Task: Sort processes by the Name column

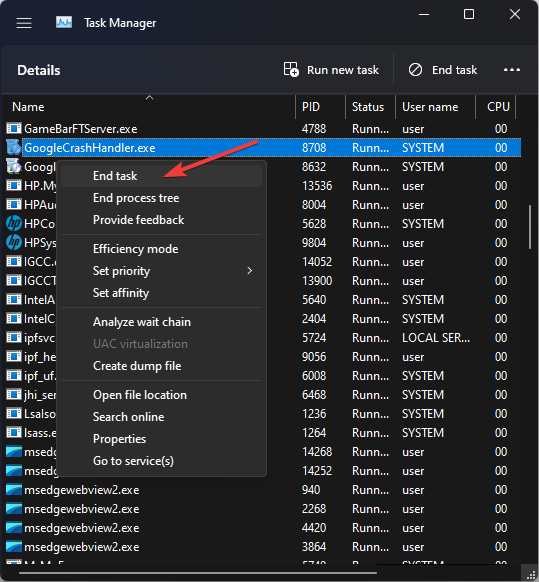Action: (x=28, y=107)
